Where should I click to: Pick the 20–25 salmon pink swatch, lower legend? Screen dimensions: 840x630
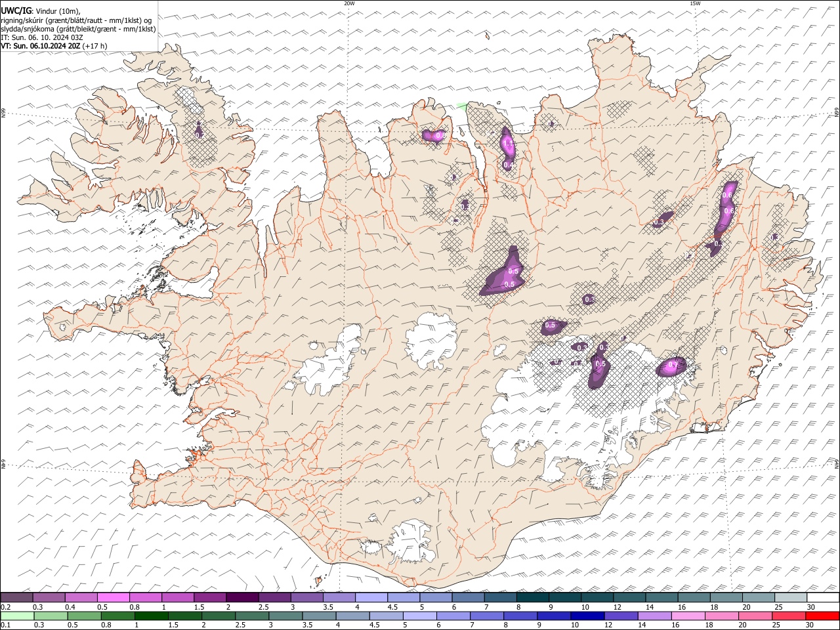(755, 616)
